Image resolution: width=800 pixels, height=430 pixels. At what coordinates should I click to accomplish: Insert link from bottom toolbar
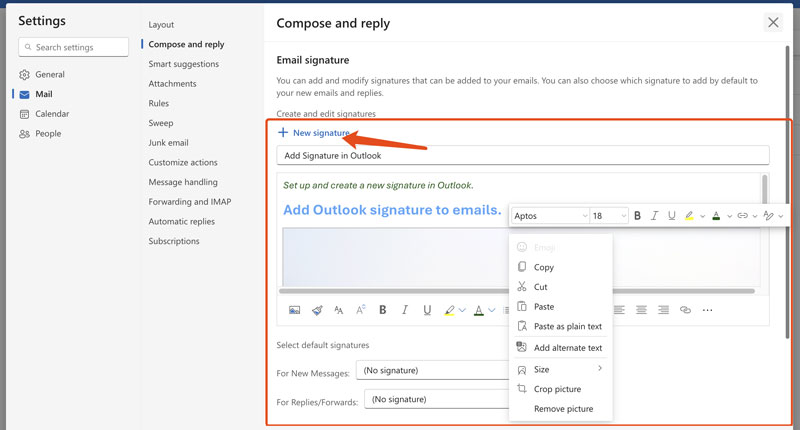pyautogui.click(x=685, y=310)
